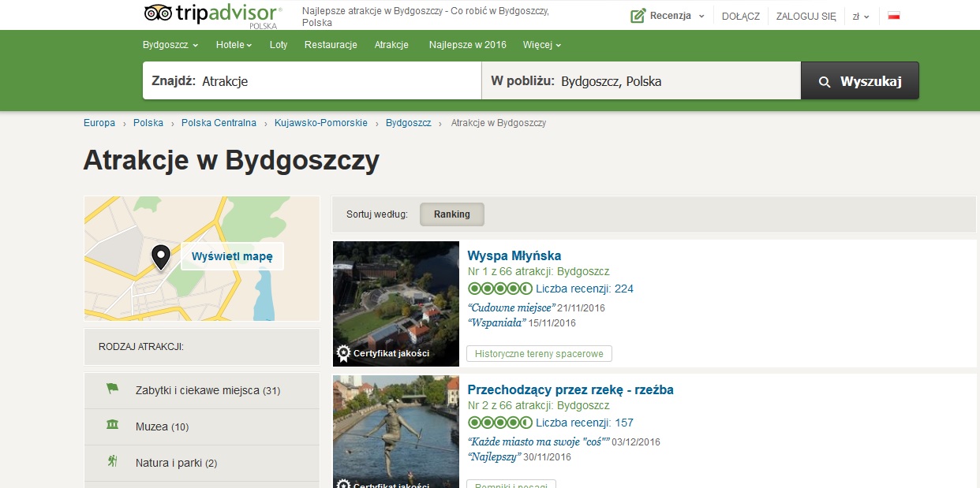The image size is (980, 488).
Task: Open the Atrakcje menu item
Action: point(391,45)
